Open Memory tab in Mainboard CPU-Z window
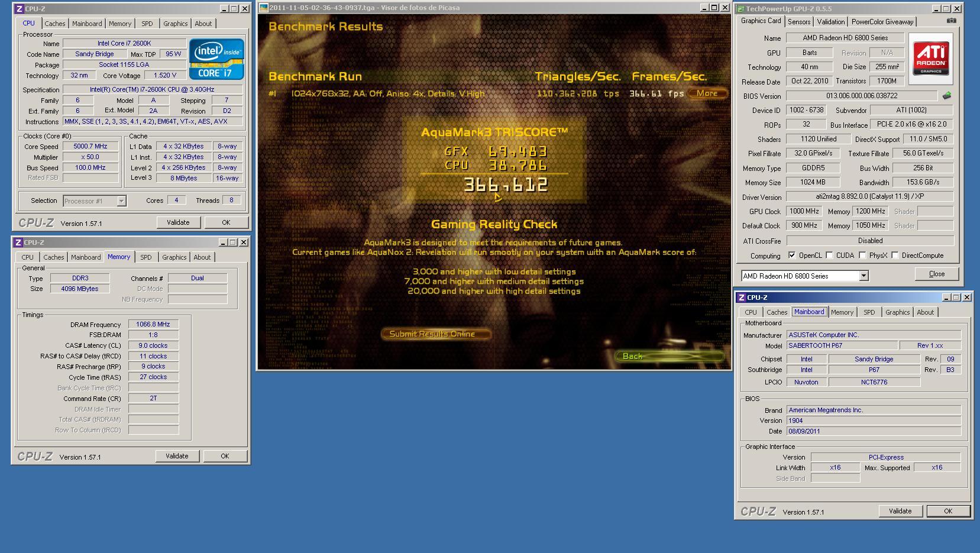 tap(842, 312)
